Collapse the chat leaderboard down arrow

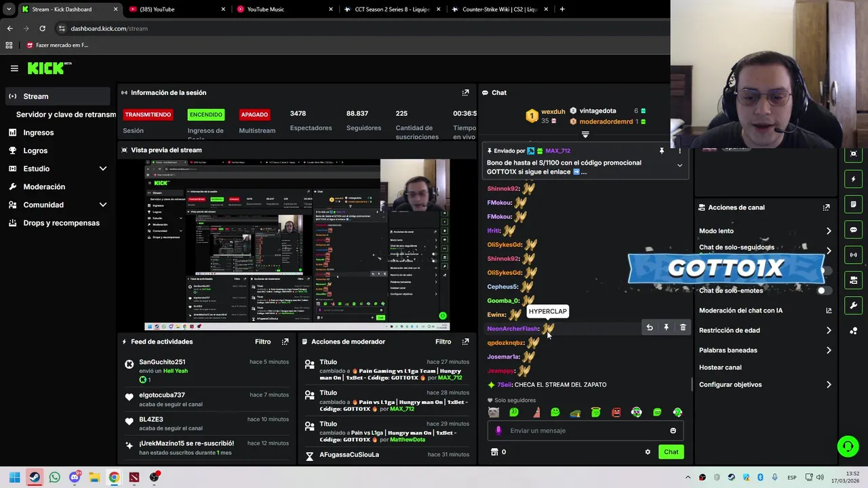tap(585, 134)
